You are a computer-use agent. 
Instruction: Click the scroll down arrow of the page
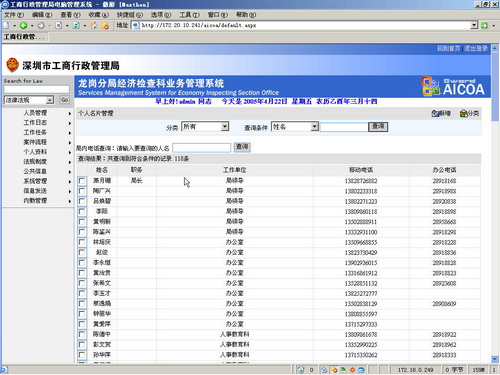(x=495, y=359)
